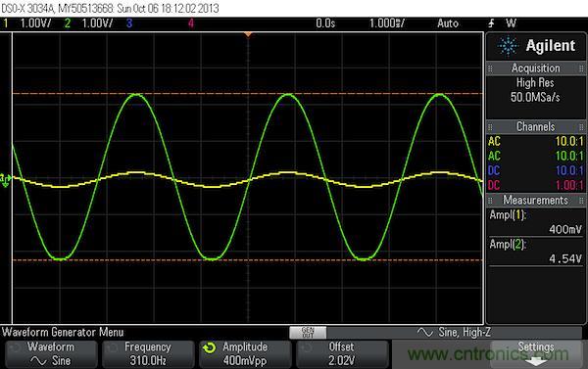Expand the Channels panel header

point(535,126)
